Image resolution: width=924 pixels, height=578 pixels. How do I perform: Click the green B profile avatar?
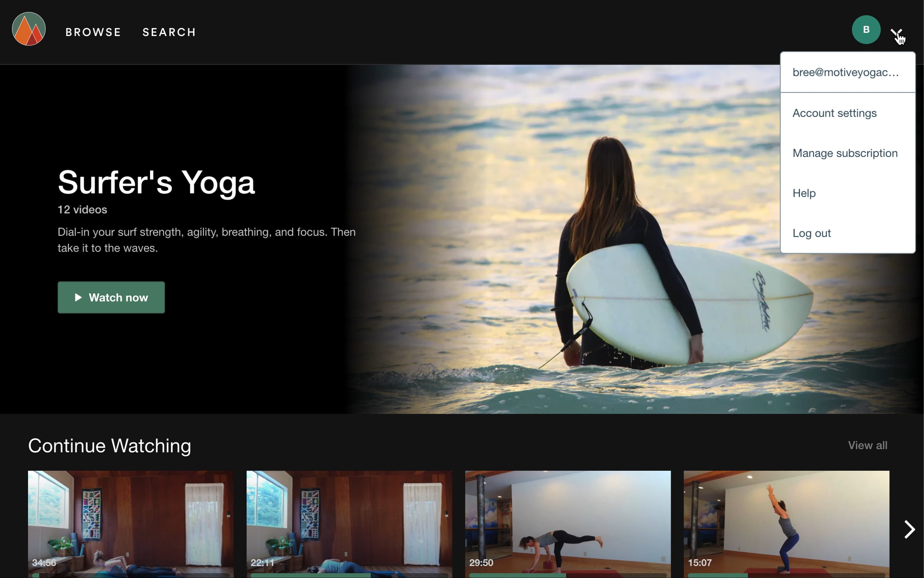[x=866, y=30]
